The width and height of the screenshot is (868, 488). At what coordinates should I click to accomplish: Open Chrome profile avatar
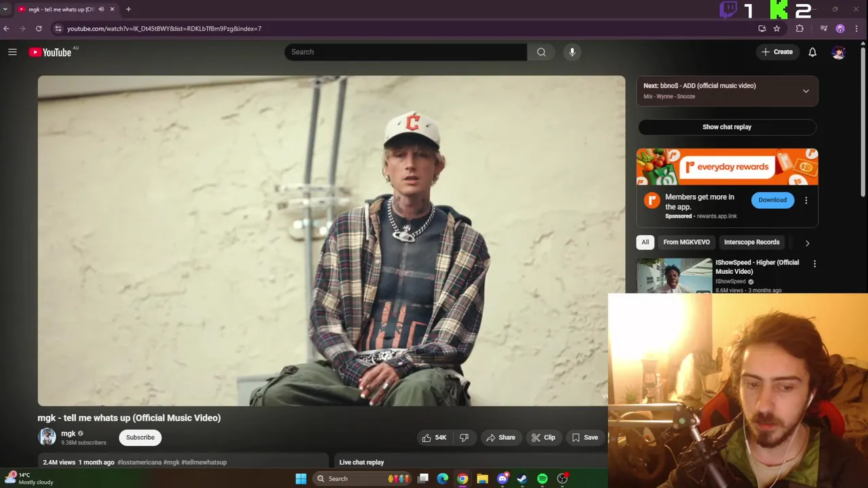(x=840, y=28)
